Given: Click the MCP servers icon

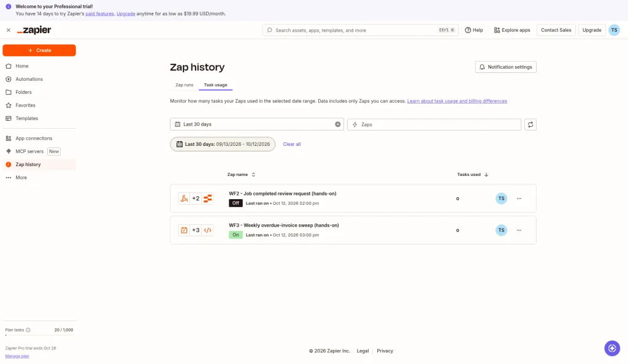Looking at the screenshot, I should click(x=9, y=151).
